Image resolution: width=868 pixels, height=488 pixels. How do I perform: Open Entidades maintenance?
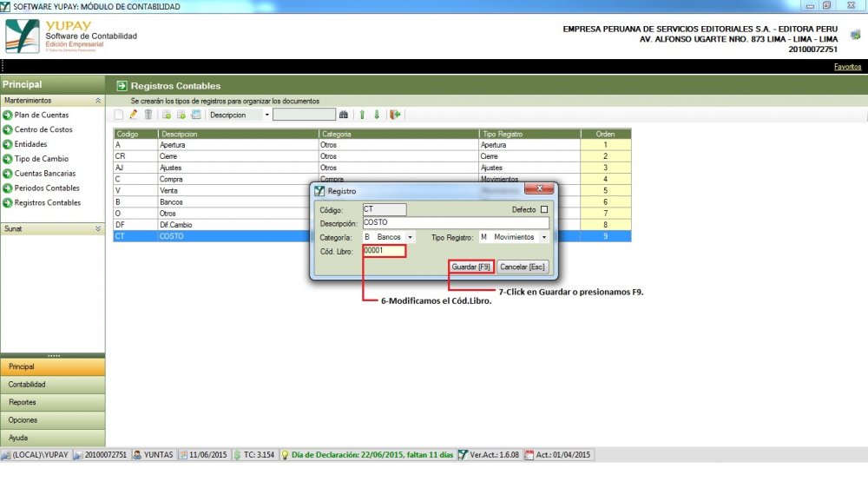30,144
